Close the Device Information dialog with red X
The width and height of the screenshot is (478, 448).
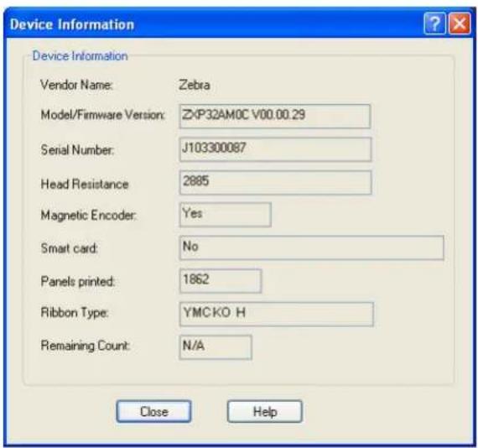coord(460,23)
